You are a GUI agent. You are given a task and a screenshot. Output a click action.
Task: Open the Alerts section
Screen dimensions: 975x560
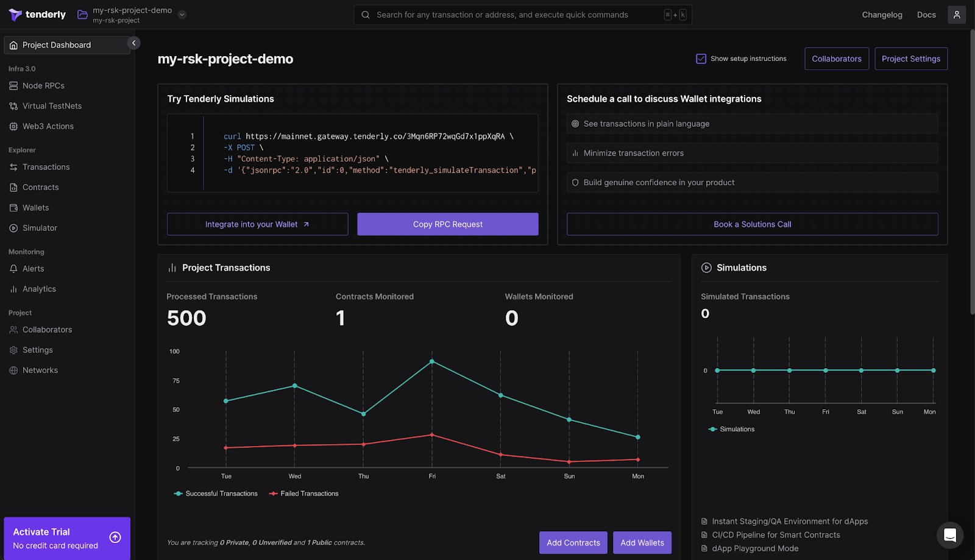coord(33,268)
